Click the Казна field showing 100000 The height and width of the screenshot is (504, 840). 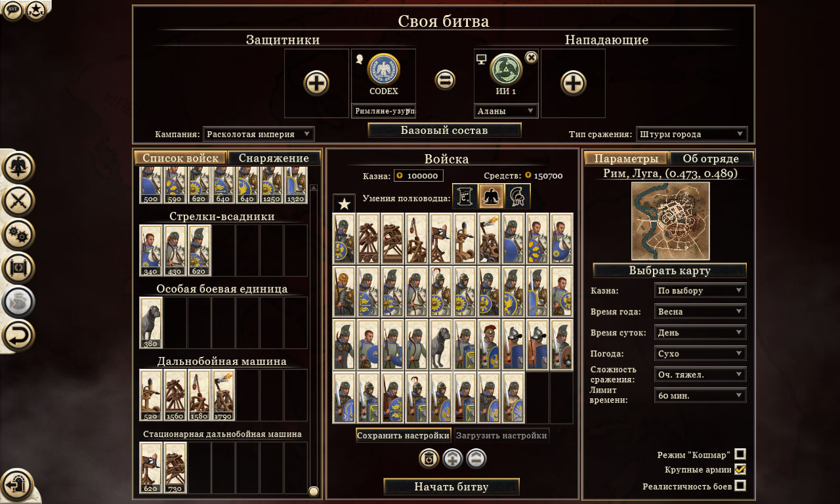419,176
